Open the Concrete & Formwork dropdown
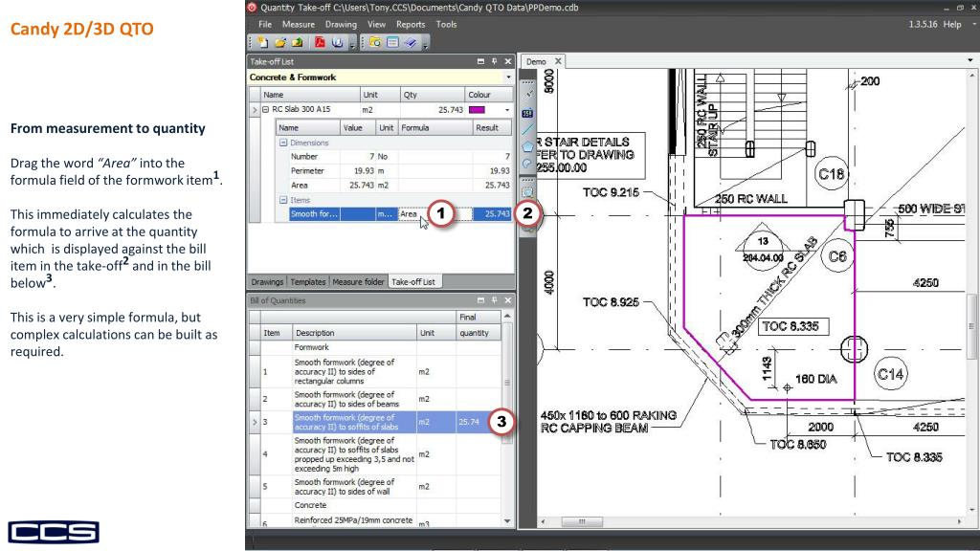This screenshot has height=551, width=980. pos(508,77)
